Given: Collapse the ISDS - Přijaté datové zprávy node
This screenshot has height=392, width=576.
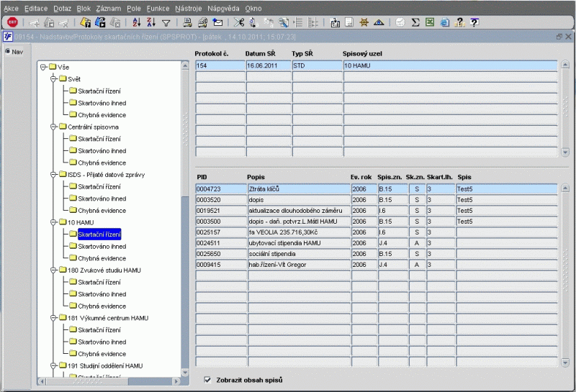Looking at the screenshot, I should click(53, 174).
